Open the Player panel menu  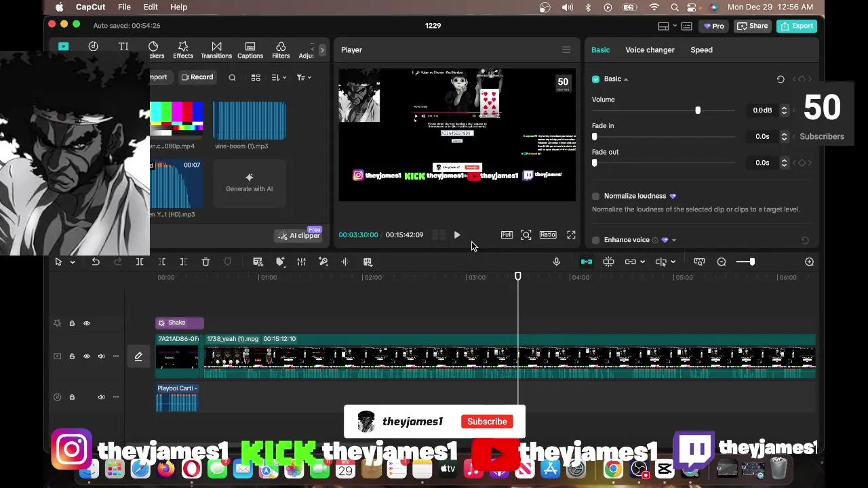[566, 49]
